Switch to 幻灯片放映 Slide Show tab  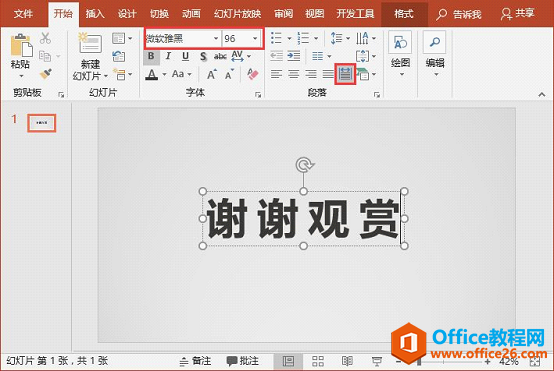pyautogui.click(x=237, y=14)
